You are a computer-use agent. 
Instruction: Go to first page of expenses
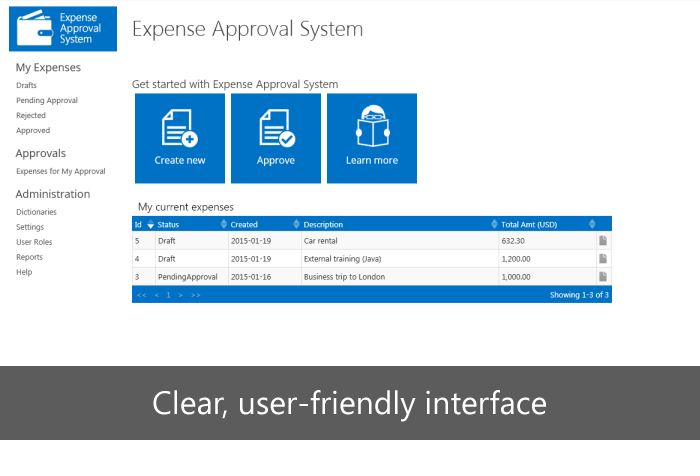tap(142, 295)
